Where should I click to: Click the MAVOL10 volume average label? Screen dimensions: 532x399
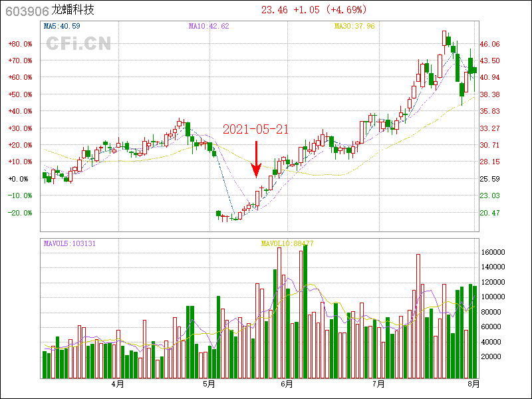[x=287, y=243]
